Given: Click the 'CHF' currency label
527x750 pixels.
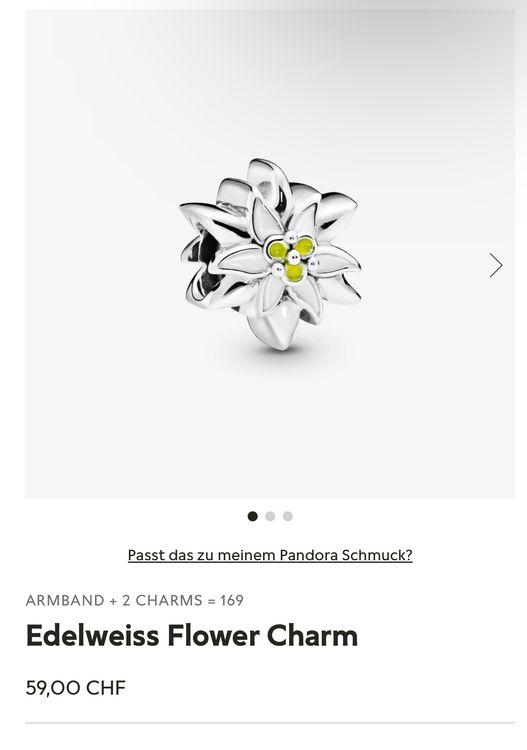Looking at the screenshot, I should [x=106, y=688].
